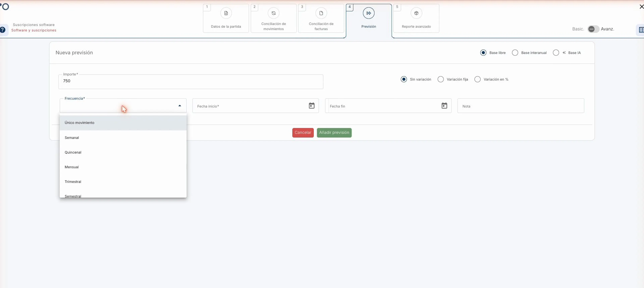Screen dimensions: 644x288
Task: Click the app logo in top-left corner
Action: pos(5,7)
